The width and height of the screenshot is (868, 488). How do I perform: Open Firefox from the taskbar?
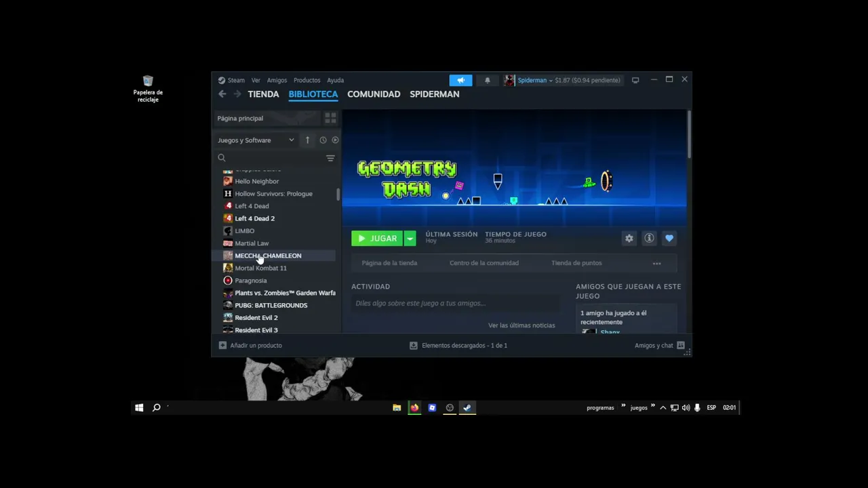coord(414,407)
